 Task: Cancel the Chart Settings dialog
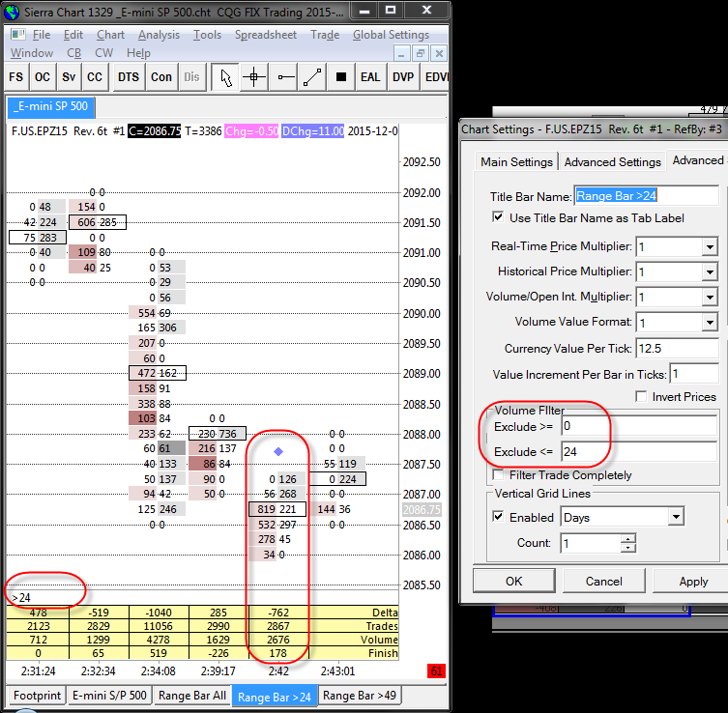coord(603,581)
